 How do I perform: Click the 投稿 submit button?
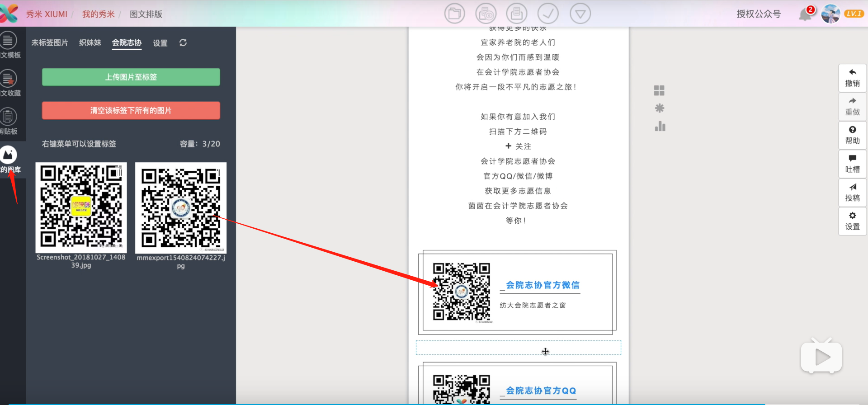pos(853,193)
